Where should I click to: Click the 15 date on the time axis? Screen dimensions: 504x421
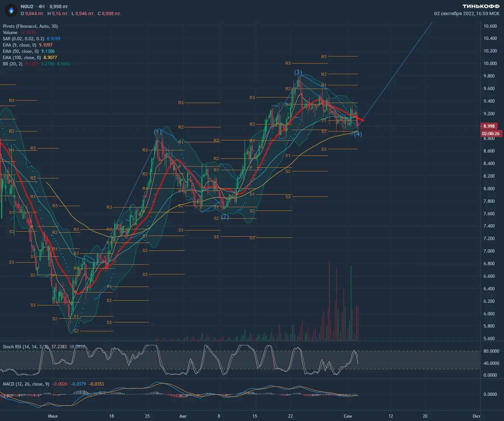coord(255,416)
